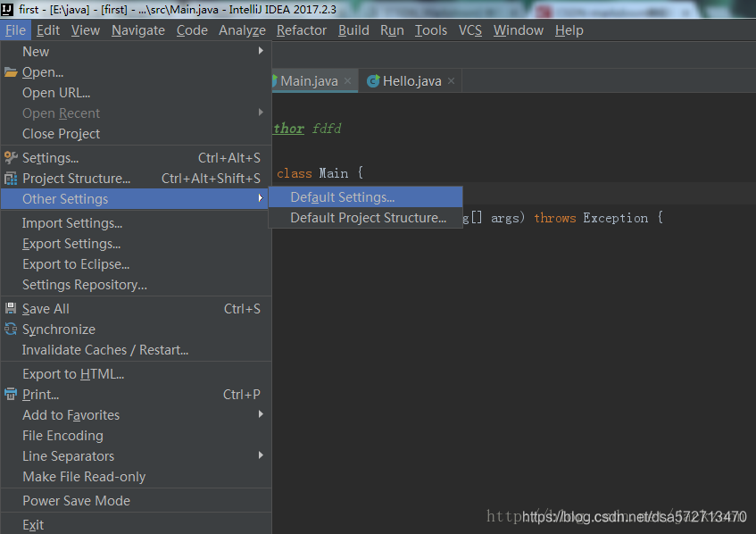The width and height of the screenshot is (756, 534).
Task: Expand the Open Recent submenu arrow
Action: (x=261, y=113)
